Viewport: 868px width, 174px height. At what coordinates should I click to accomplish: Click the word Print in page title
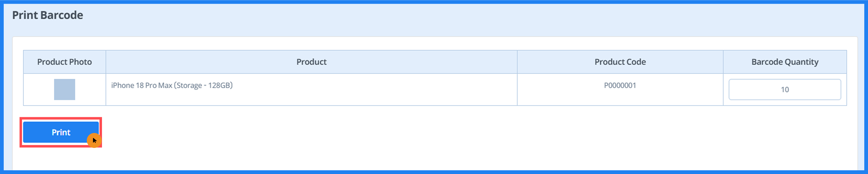[25, 15]
